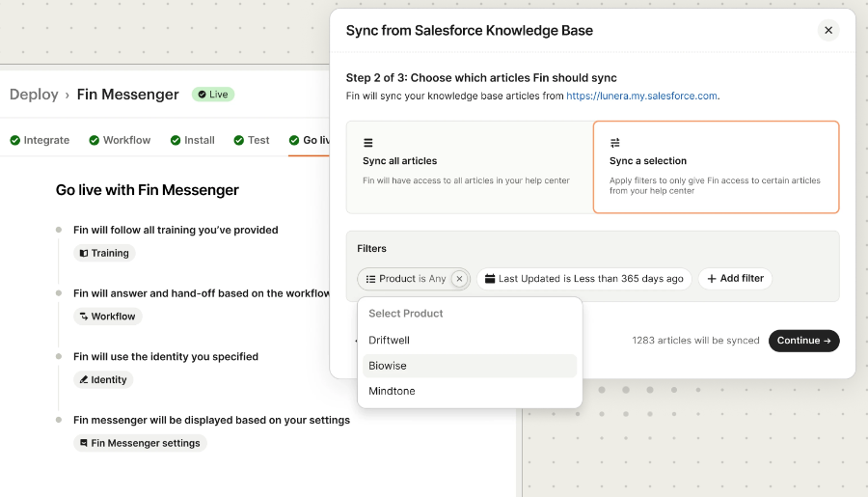868x497 pixels.
Task: Open the Last Updated filter dropdown
Action: tap(583, 279)
